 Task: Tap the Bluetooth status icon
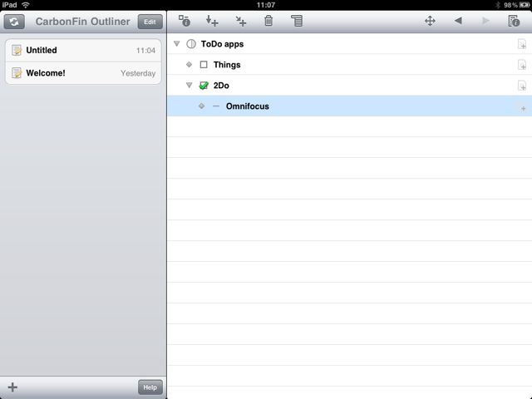coord(498,5)
